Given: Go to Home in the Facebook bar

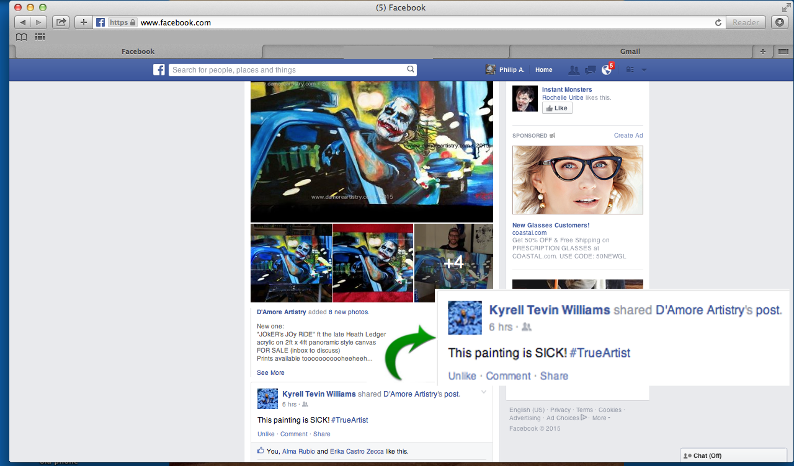Looking at the screenshot, I should point(543,70).
